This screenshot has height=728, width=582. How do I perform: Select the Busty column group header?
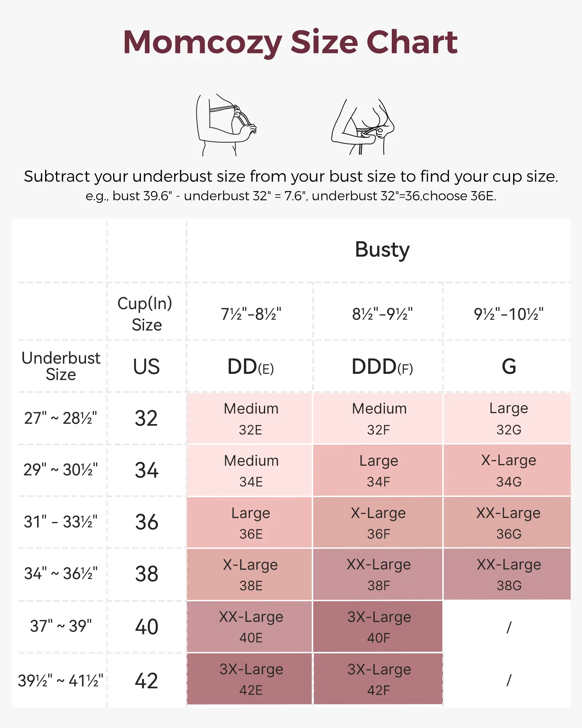pyautogui.click(x=382, y=250)
